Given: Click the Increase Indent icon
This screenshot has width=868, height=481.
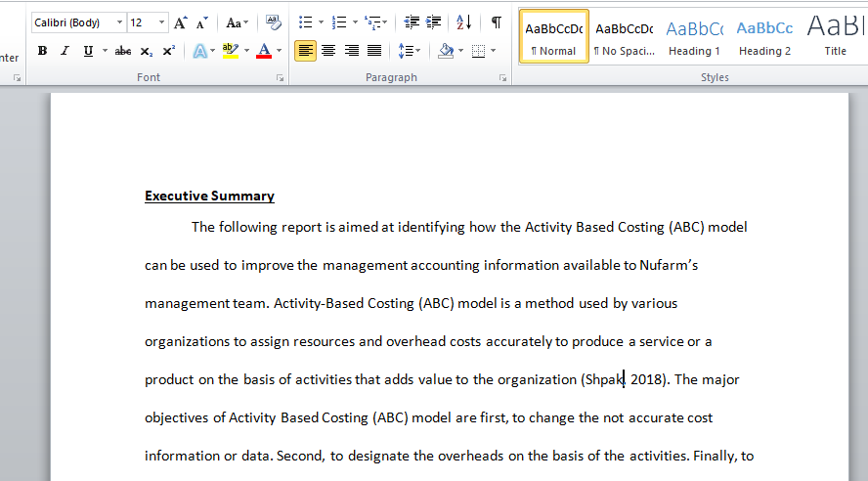Looking at the screenshot, I should (x=433, y=22).
